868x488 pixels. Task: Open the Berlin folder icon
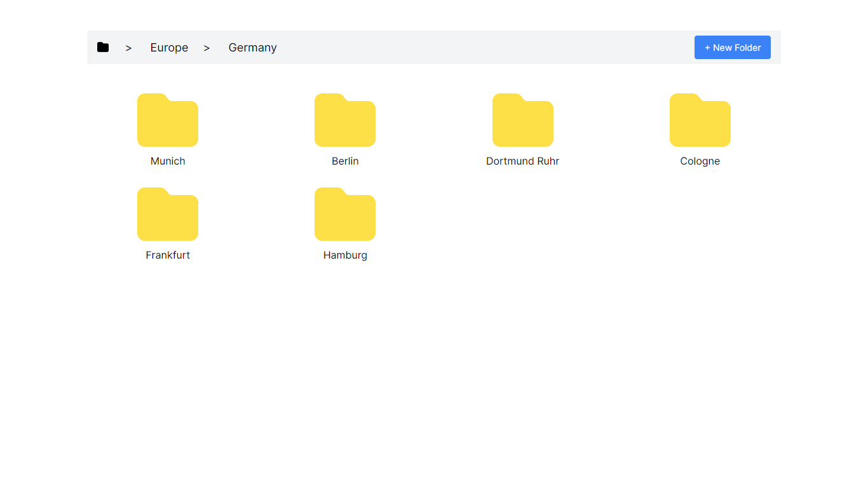pyautogui.click(x=345, y=121)
